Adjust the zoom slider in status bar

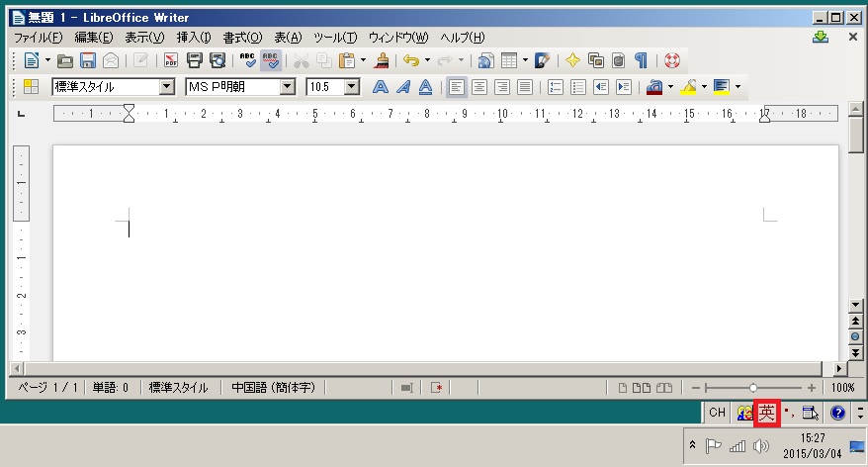click(753, 388)
